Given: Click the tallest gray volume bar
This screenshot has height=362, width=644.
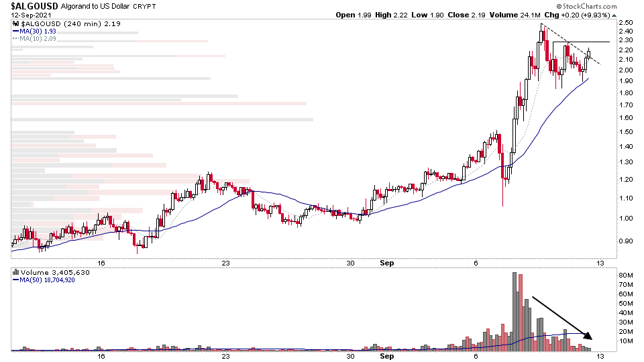Looking at the screenshot, I should pyautogui.click(x=515, y=312).
